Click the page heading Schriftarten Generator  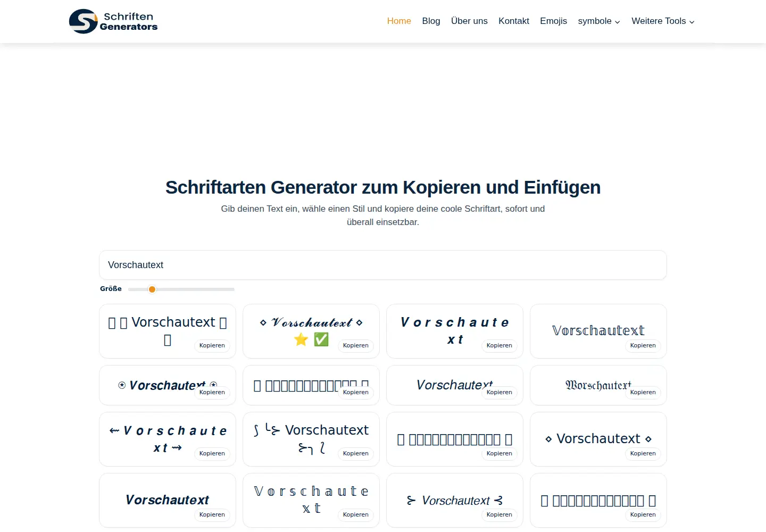coord(383,187)
